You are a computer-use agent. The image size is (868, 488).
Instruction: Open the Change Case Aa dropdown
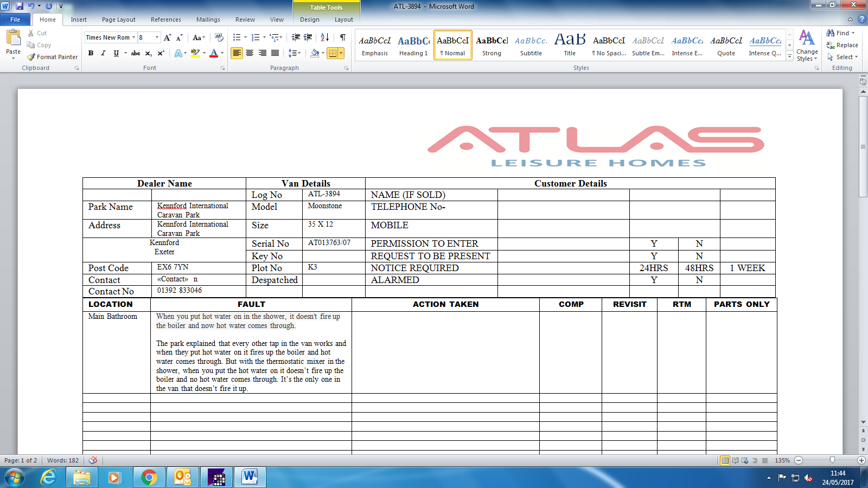pyautogui.click(x=199, y=37)
